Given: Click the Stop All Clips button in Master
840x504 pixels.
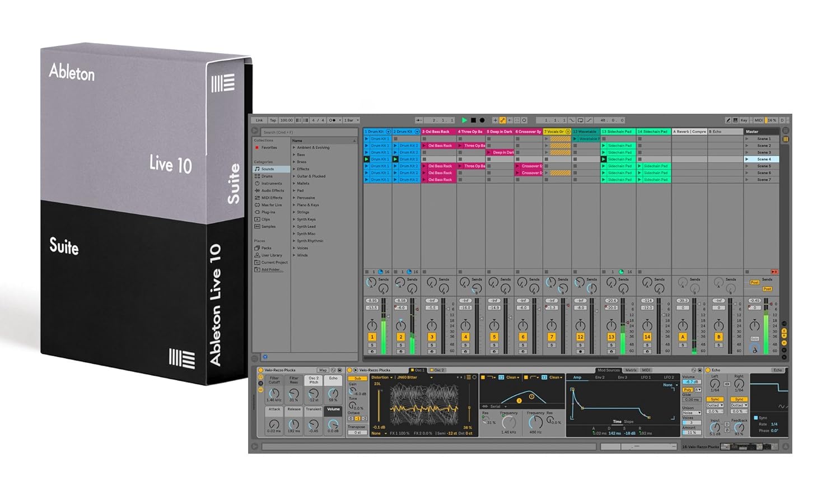Looking at the screenshot, I should pos(774,272).
